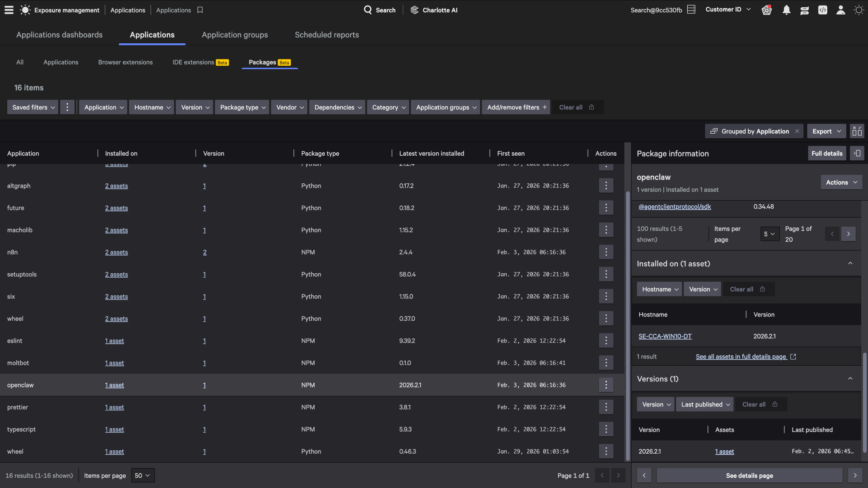Open the column selection icon above Actions
The height and width of the screenshot is (488, 868).
pyautogui.click(x=857, y=131)
